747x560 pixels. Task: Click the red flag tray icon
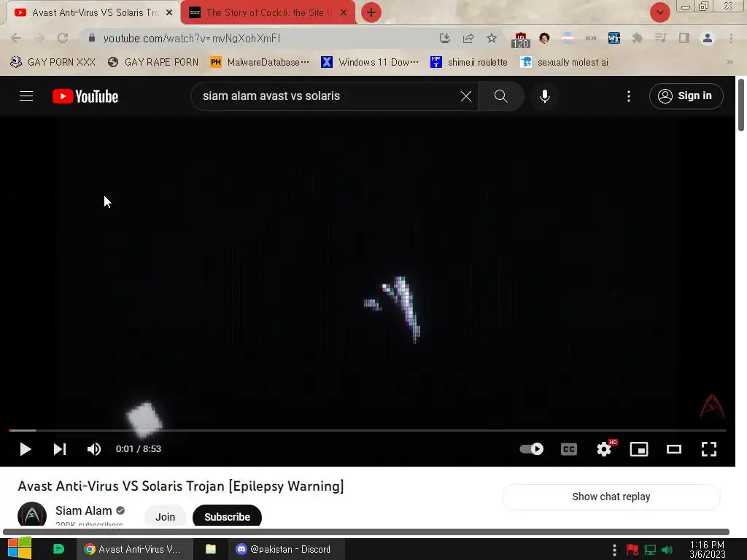(632, 550)
